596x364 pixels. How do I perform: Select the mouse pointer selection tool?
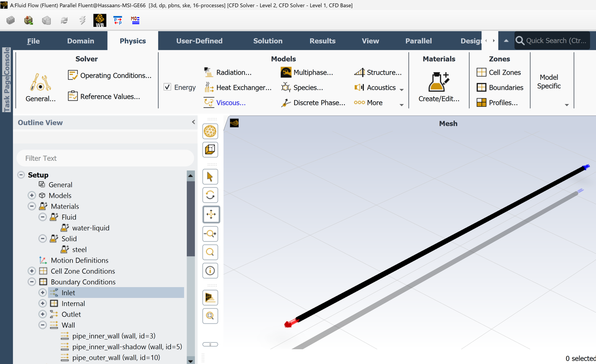coord(210,177)
